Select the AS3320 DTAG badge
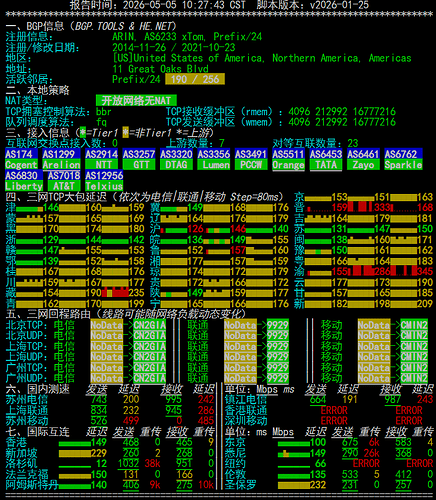Image resolution: width=436 pixels, height=500 pixels. click(x=176, y=159)
